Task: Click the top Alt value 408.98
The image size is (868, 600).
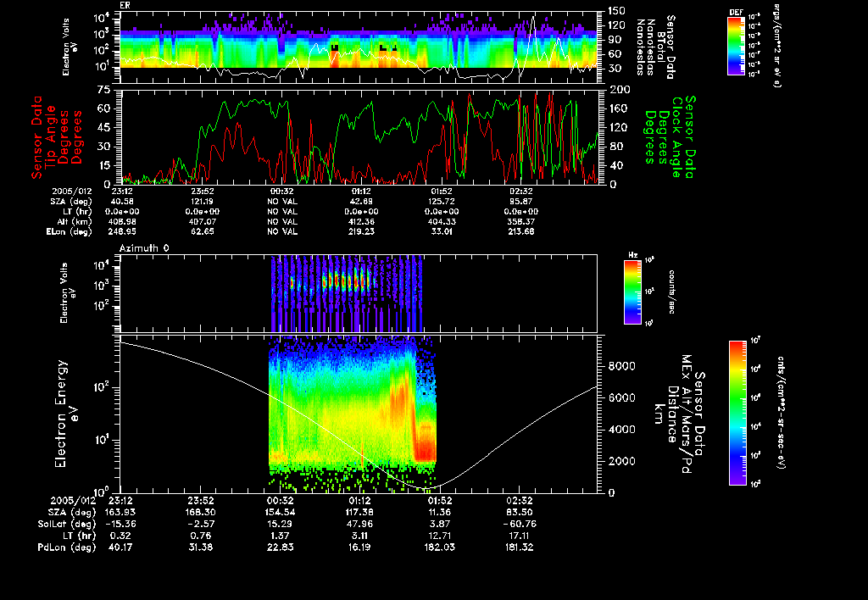Action: pos(120,221)
